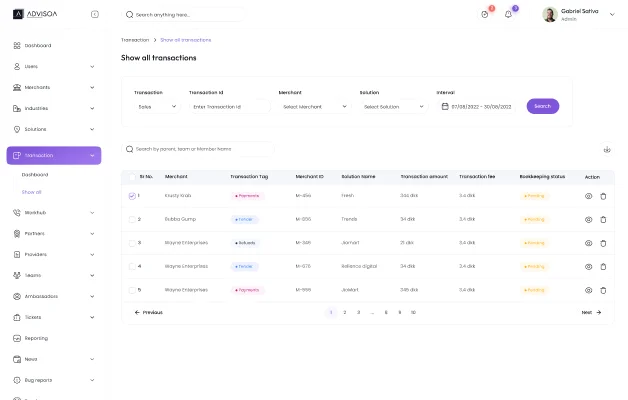
Task: Expand the Users sidebar menu
Action: click(92, 66)
